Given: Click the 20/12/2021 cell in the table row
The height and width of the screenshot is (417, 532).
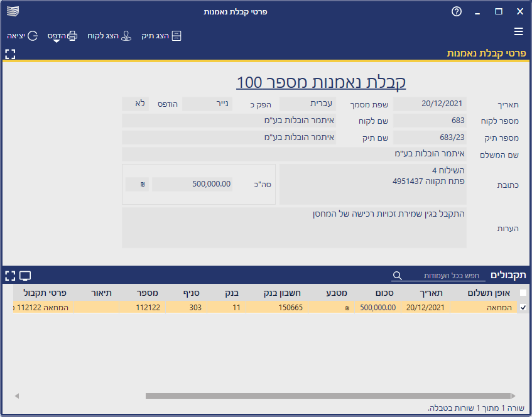Looking at the screenshot, I should coord(425,307).
